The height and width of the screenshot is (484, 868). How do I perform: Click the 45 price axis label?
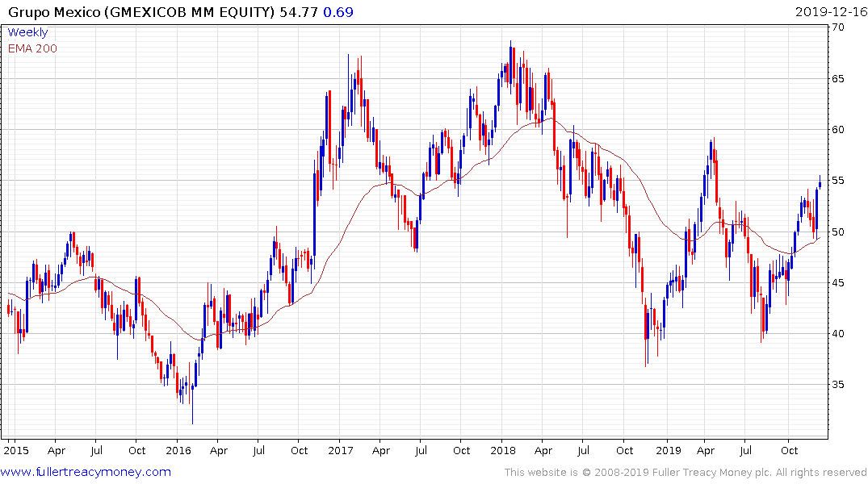point(838,282)
